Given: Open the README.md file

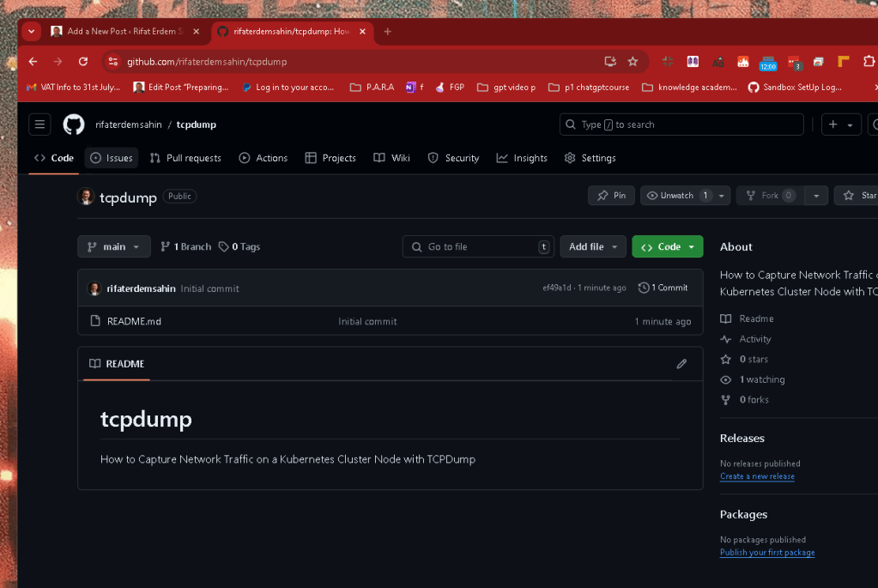Looking at the screenshot, I should pos(135,321).
